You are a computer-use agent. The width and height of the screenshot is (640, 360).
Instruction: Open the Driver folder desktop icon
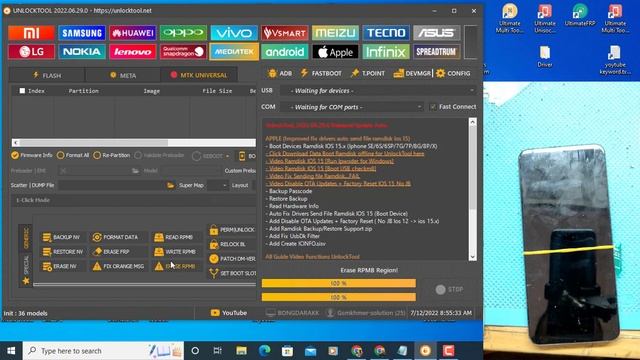pos(544,56)
